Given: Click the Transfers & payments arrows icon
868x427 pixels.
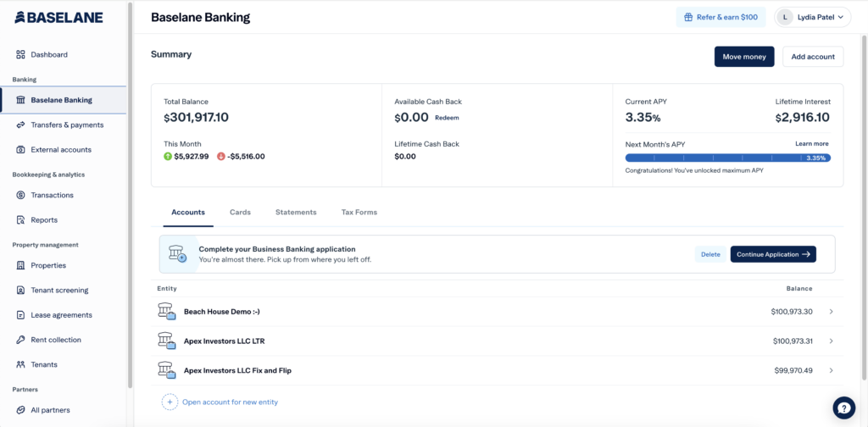Looking at the screenshot, I should 20,125.
